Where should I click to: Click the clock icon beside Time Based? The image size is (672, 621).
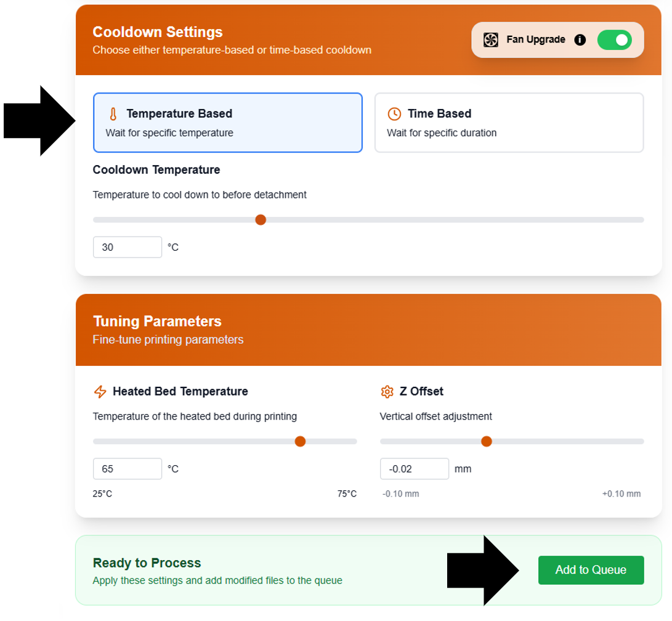(x=394, y=113)
